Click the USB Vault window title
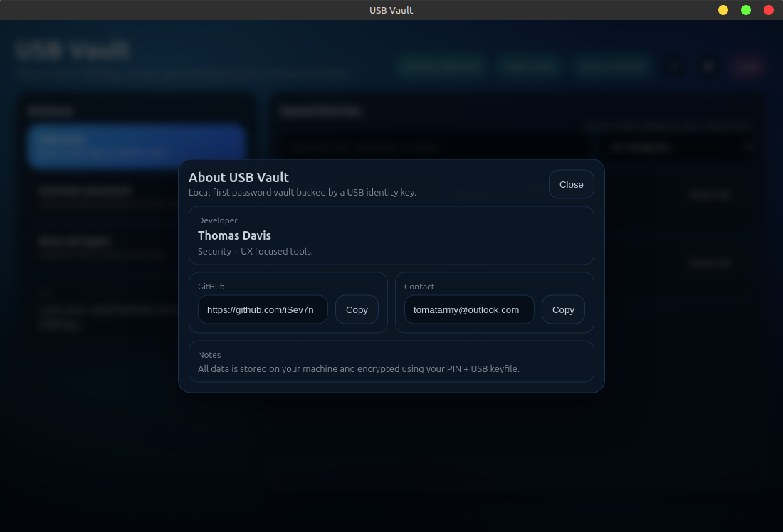Viewport: 783px width, 532px height. [x=391, y=10]
